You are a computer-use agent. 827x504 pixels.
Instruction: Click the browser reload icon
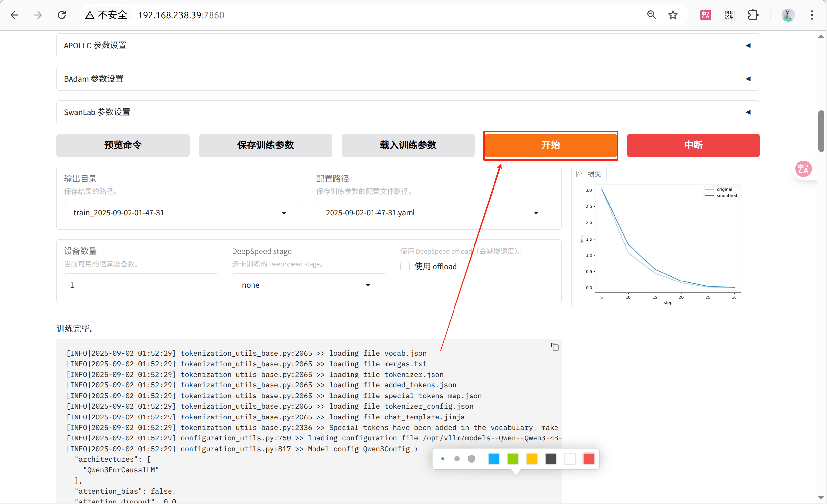tap(62, 15)
